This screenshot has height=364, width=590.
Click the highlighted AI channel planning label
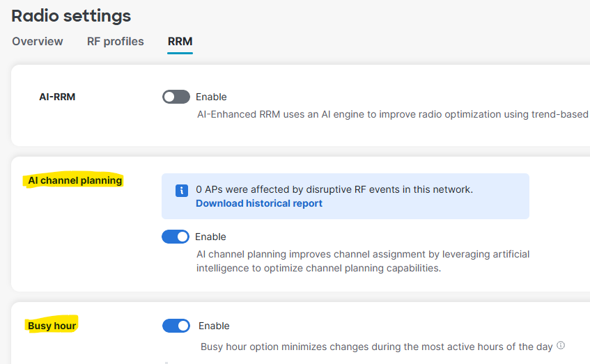(x=75, y=181)
